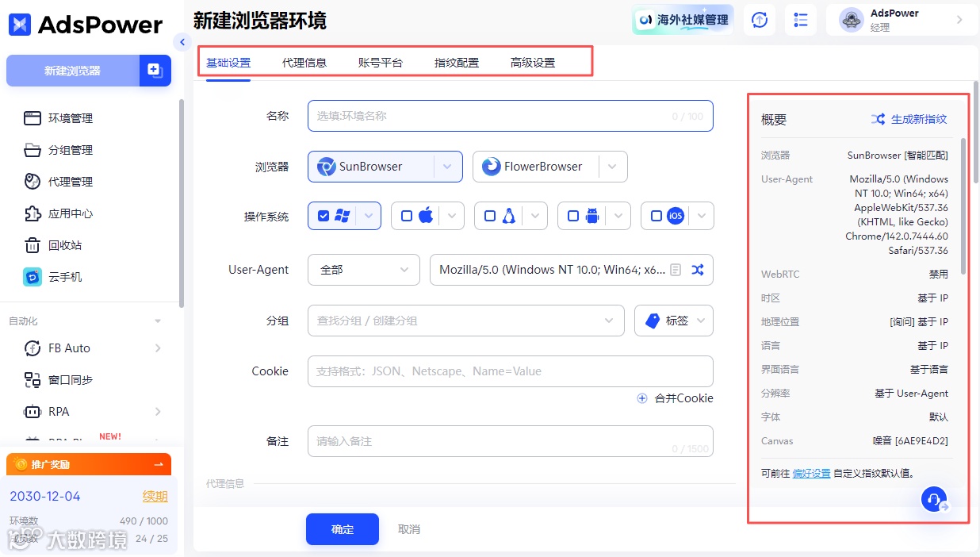The image size is (980, 557).
Task: Open SunBrowser version dropdown arrow
Action: (x=448, y=167)
